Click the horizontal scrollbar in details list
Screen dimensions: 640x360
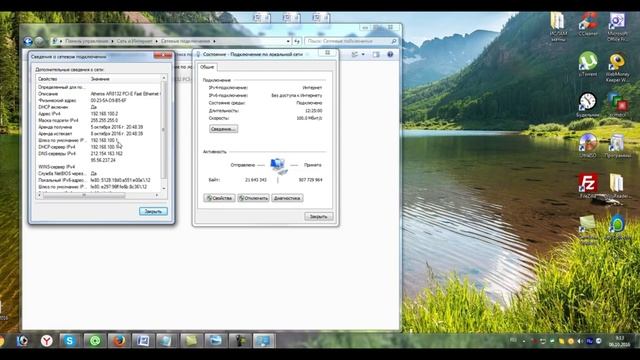click(x=99, y=196)
